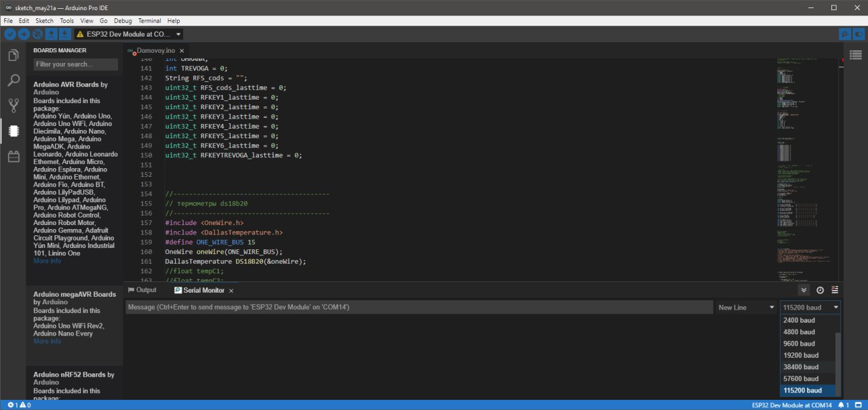The width and height of the screenshot is (868, 410).
Task: Click the line int TREVOGA = 0;
Action: [x=196, y=68]
